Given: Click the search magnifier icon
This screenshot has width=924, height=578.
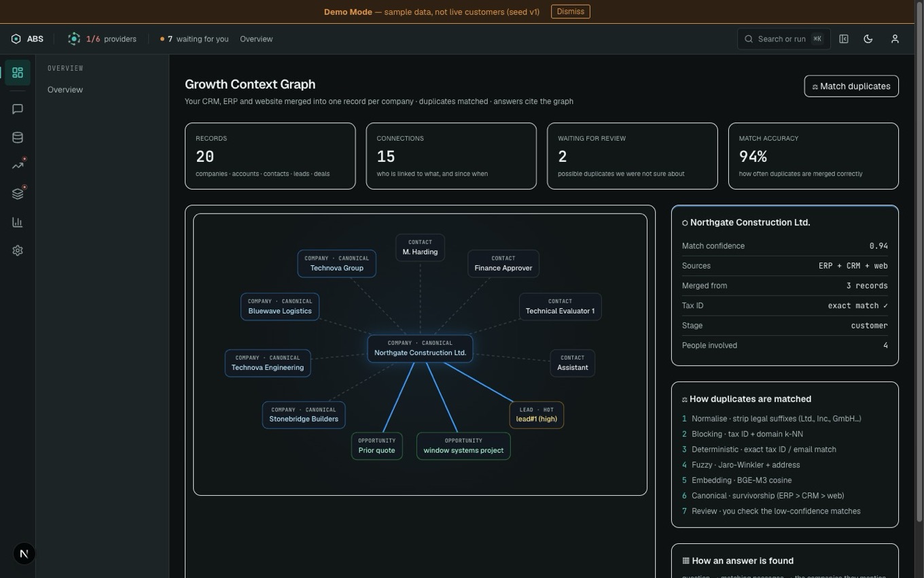Looking at the screenshot, I should pyautogui.click(x=749, y=39).
